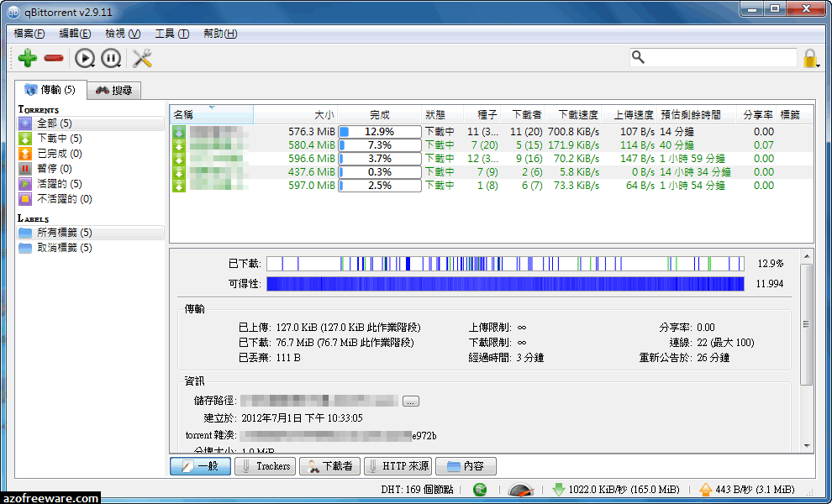Viewport: 832px width, 504px height.
Task: Click the 下載速度 column header to sort
Action: tap(572, 115)
